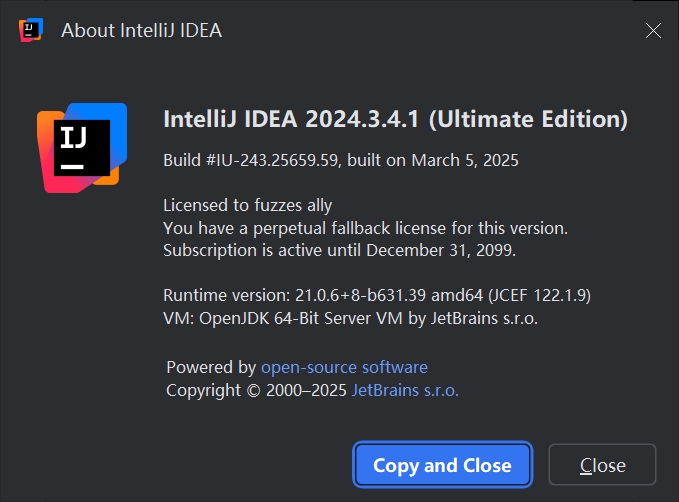Viewport: 679px width, 502px height.
Task: Click the small IntelliJ icon in title bar
Action: click(x=30, y=30)
